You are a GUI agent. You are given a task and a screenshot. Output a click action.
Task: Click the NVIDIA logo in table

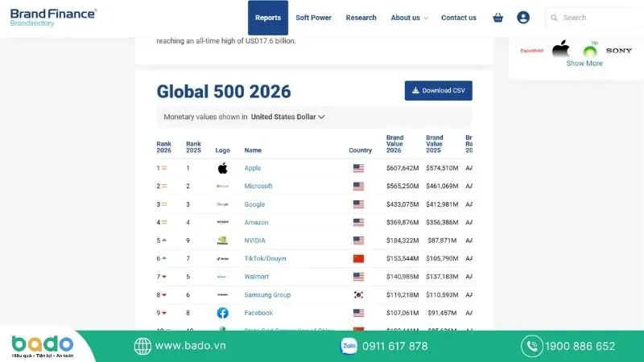(x=222, y=241)
